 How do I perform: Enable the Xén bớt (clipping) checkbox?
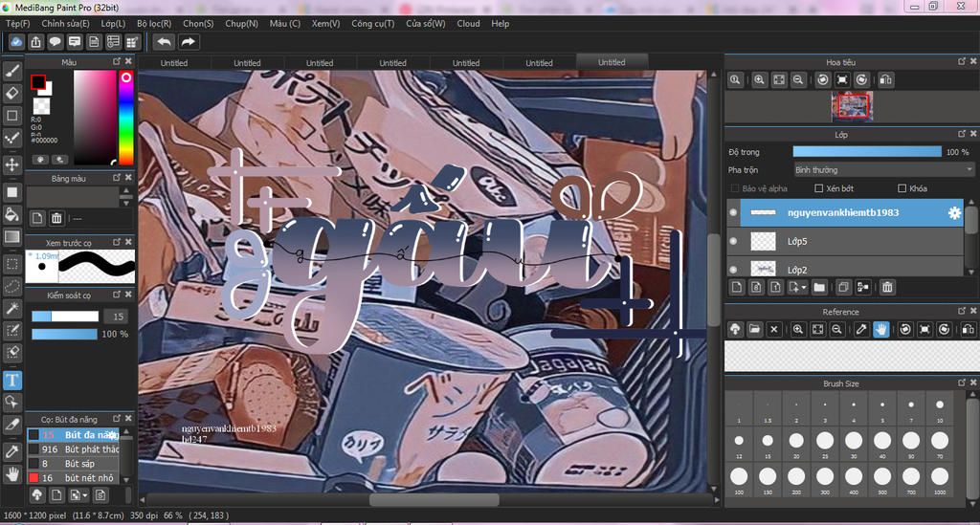[x=819, y=187]
